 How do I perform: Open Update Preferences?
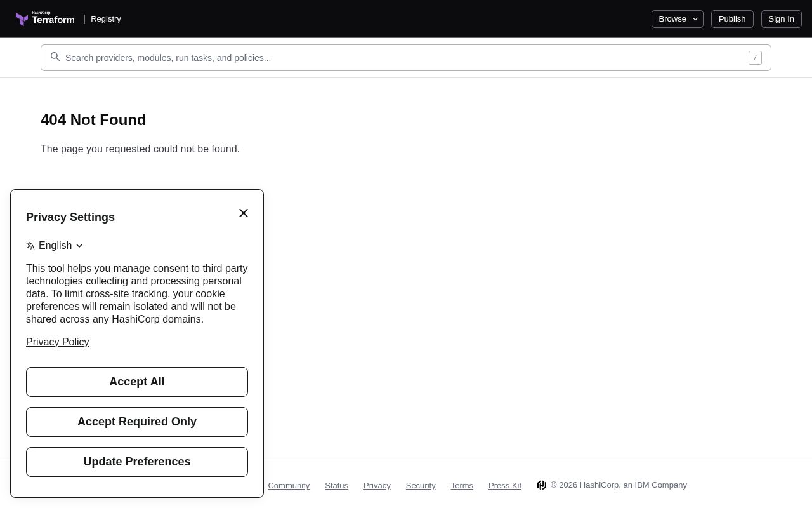137,462
